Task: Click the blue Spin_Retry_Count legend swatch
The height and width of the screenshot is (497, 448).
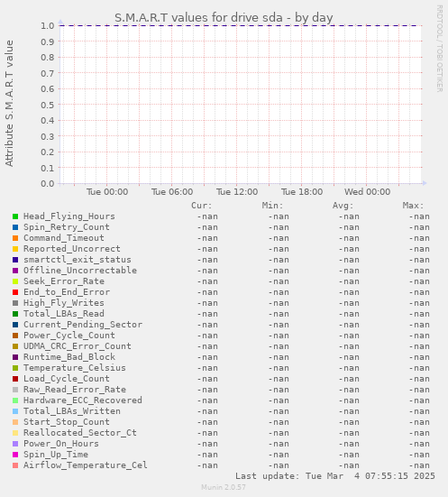Action: [15, 227]
